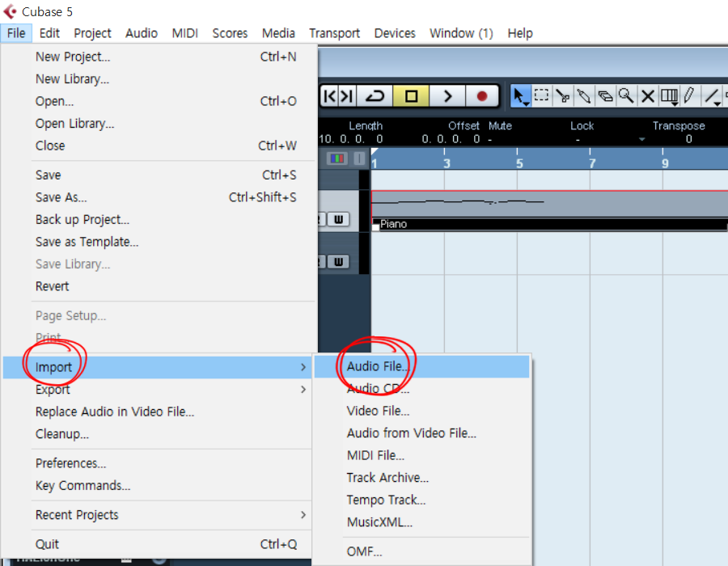Select the Piano MIDI part in arrangement
The height and width of the screenshot is (566, 728).
tap(549, 210)
